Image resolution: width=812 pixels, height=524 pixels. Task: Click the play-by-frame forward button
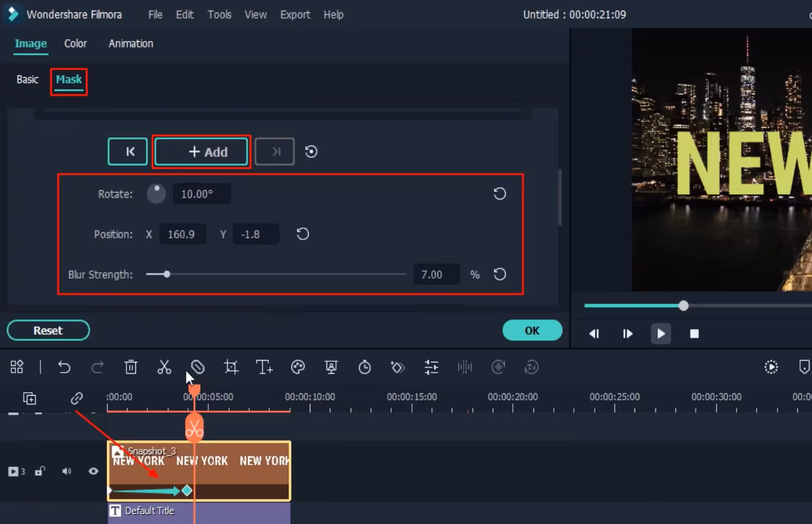(x=627, y=334)
